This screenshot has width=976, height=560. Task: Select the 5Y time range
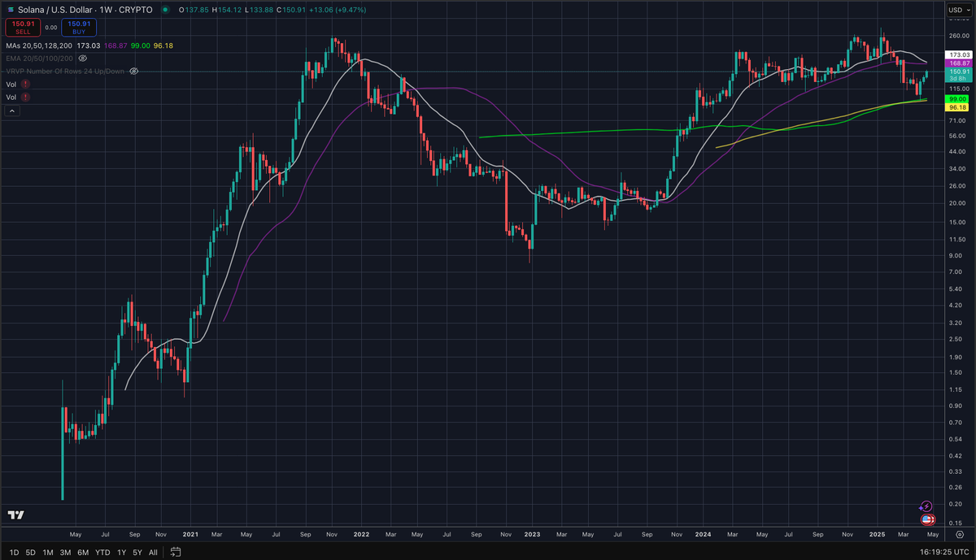pos(138,552)
